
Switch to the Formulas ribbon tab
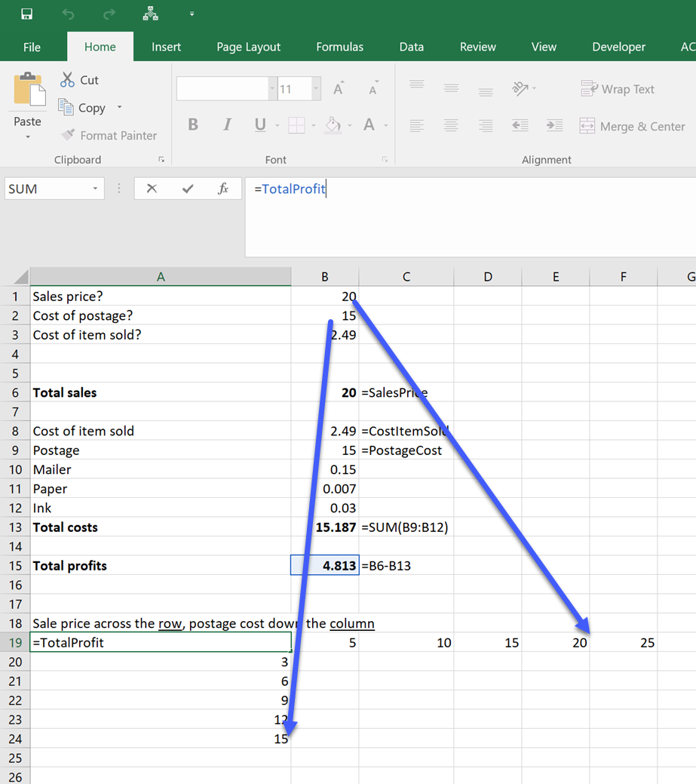click(339, 46)
